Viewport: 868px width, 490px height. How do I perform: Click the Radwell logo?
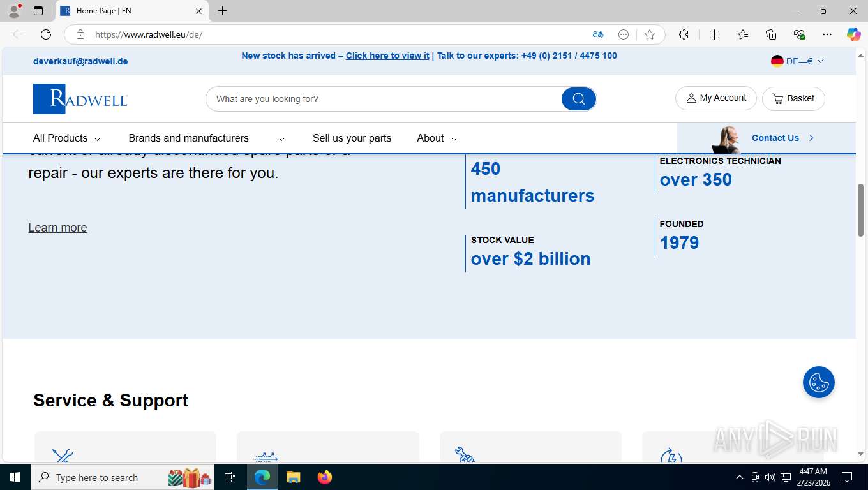pyautogui.click(x=80, y=99)
